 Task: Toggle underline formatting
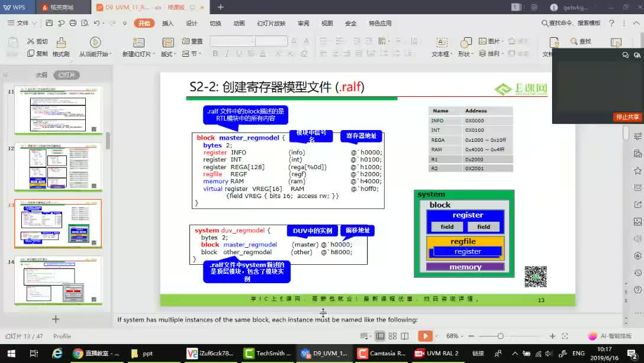[239, 53]
